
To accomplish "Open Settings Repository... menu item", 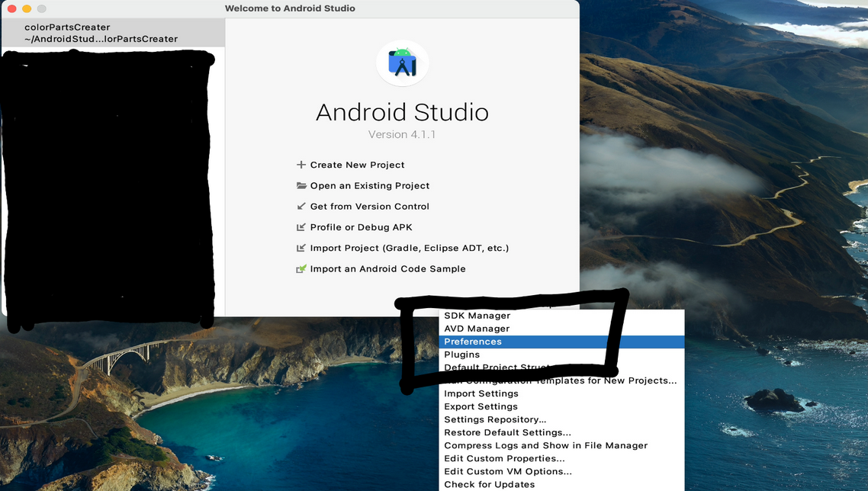I will tap(561, 419).
